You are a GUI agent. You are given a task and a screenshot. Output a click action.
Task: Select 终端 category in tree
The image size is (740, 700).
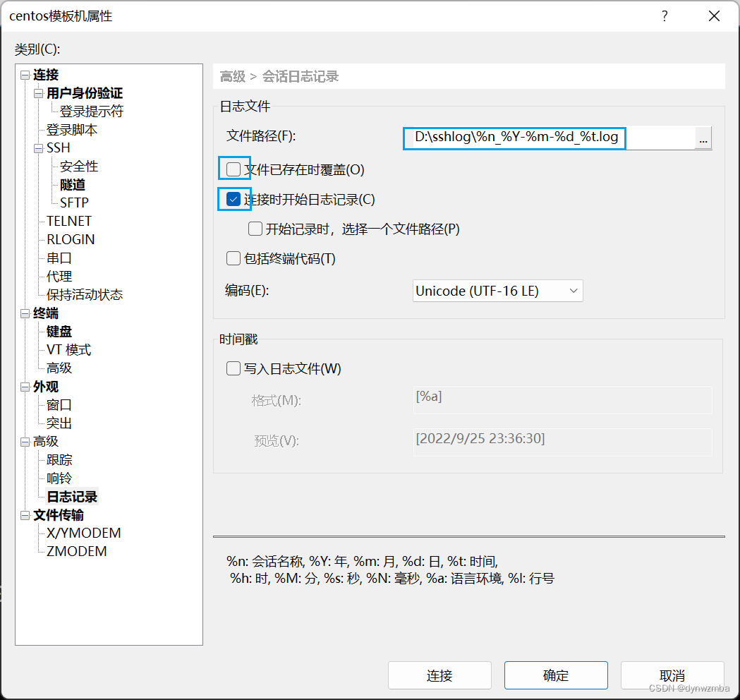[46, 314]
